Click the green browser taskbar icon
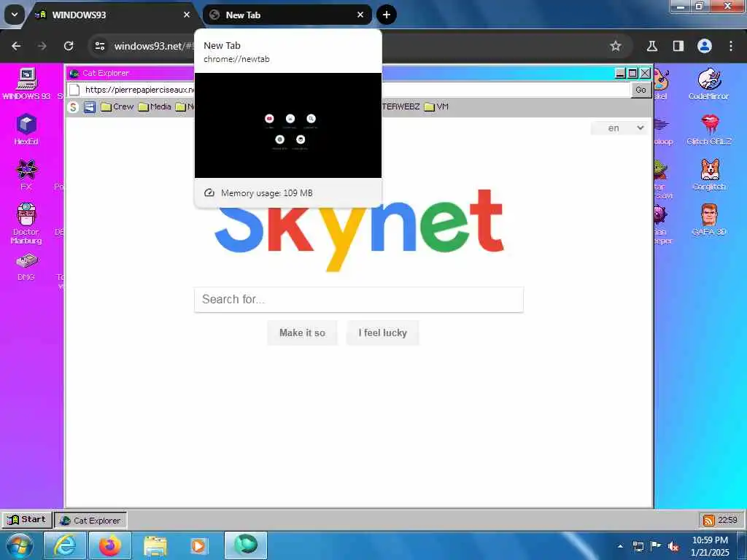The height and width of the screenshot is (560, 747). tap(246, 545)
